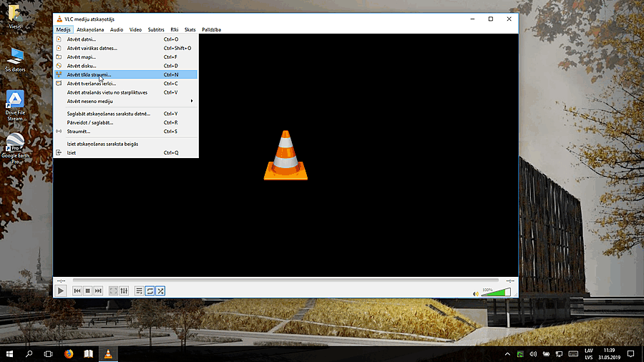Click the Play button in VLC
This screenshot has height=362, width=644.
[60, 291]
